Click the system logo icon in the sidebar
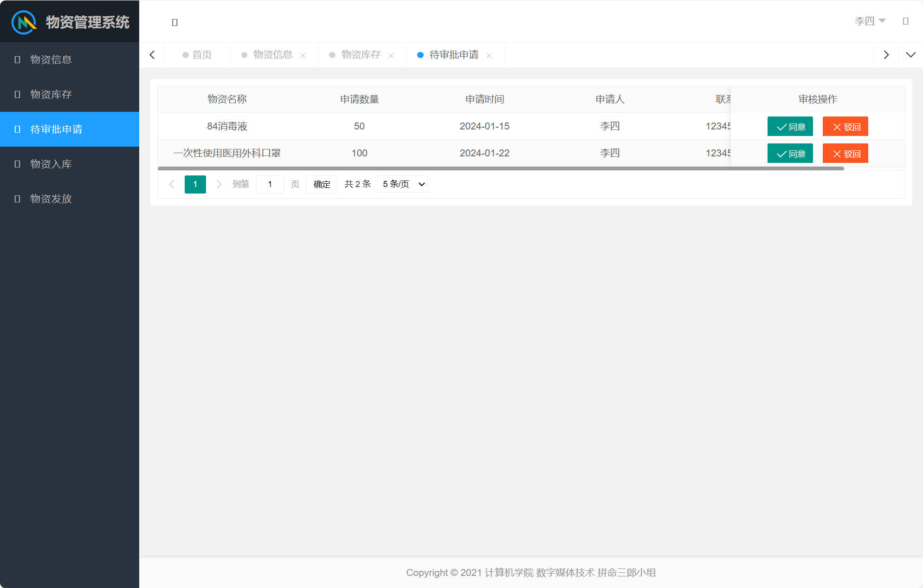The height and width of the screenshot is (588, 923). [x=23, y=21]
